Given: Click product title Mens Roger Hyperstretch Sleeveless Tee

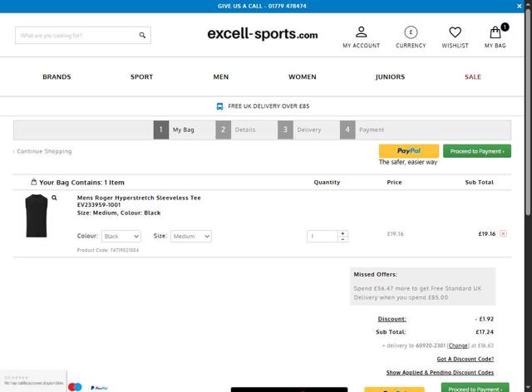Looking at the screenshot, I should pyautogui.click(x=139, y=198).
